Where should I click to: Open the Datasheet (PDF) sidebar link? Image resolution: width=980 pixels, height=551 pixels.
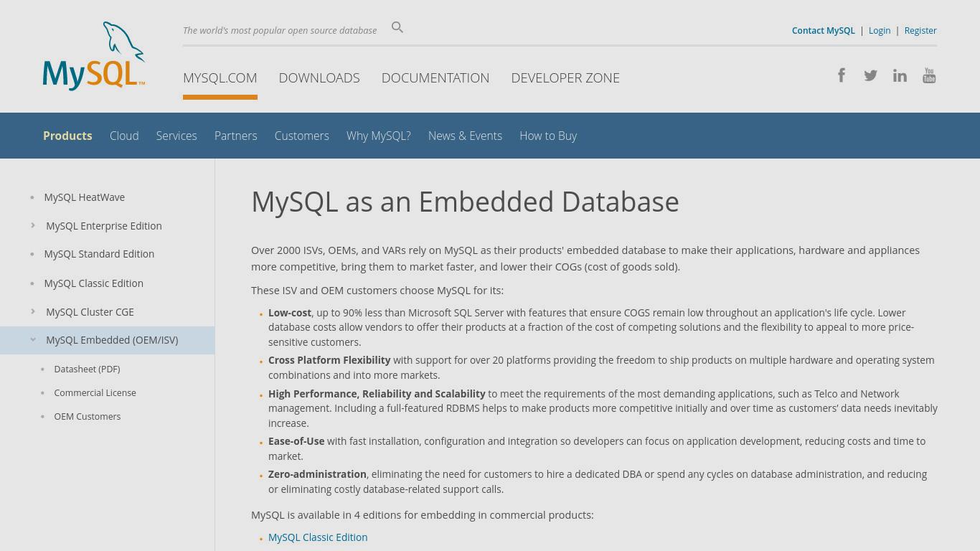tap(87, 369)
